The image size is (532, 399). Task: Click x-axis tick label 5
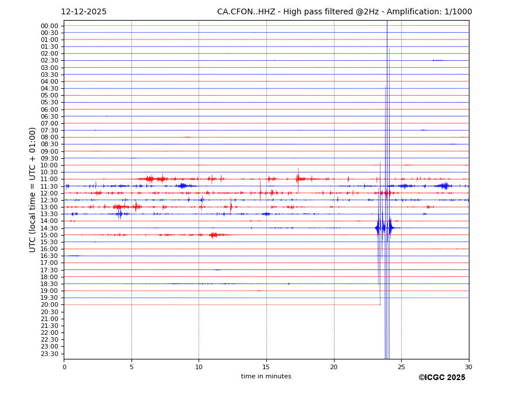[131, 366]
